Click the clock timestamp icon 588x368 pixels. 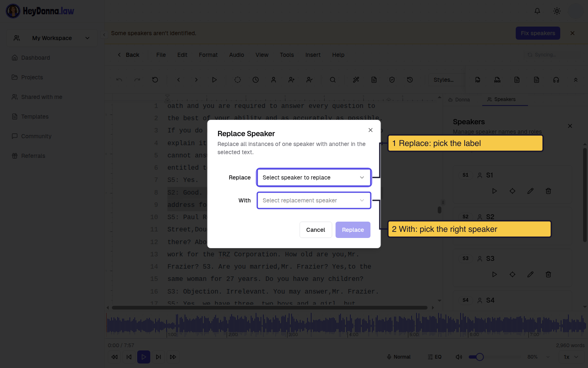256,80
